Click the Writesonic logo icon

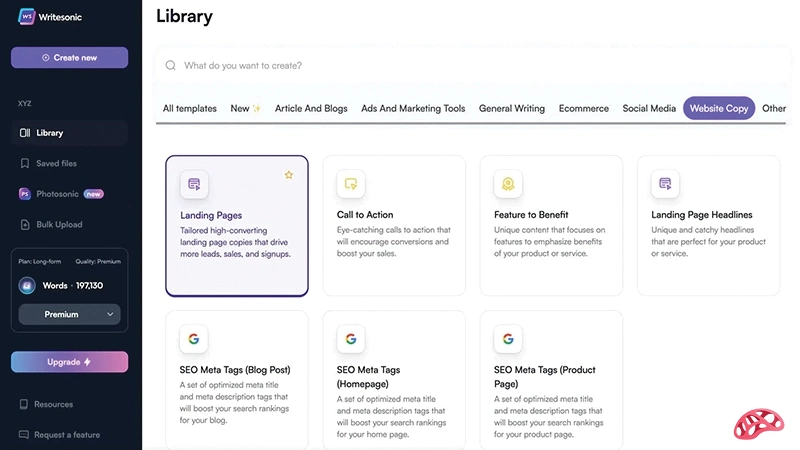point(27,19)
